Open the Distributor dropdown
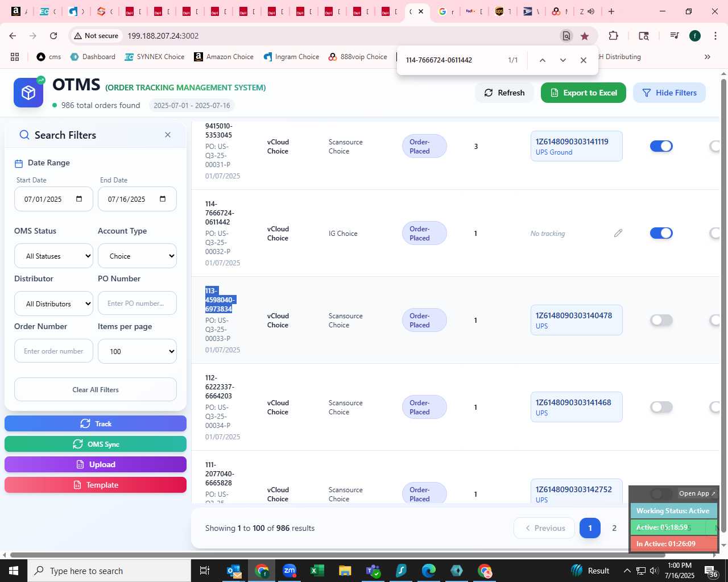This screenshot has width=728, height=582. coord(53,304)
